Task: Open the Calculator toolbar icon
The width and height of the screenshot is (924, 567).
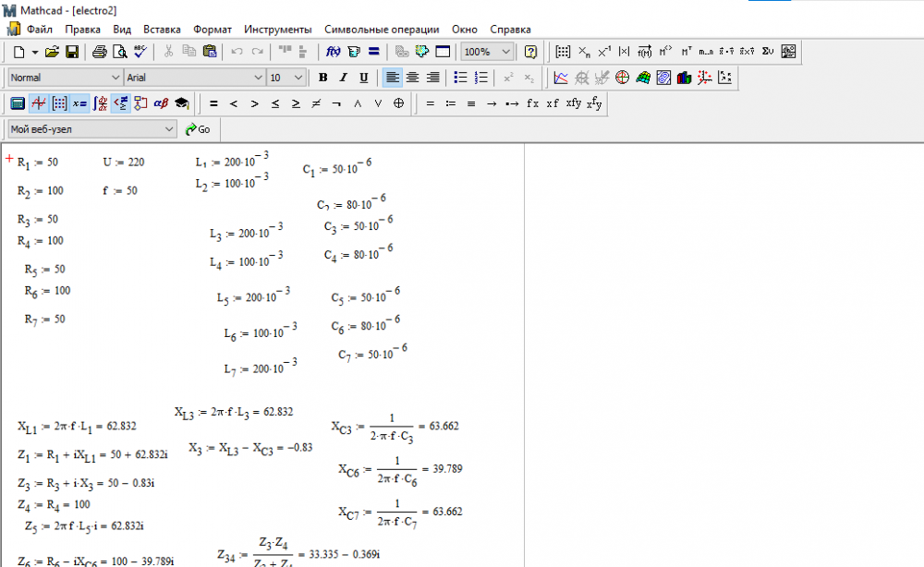Action: pyautogui.click(x=18, y=103)
